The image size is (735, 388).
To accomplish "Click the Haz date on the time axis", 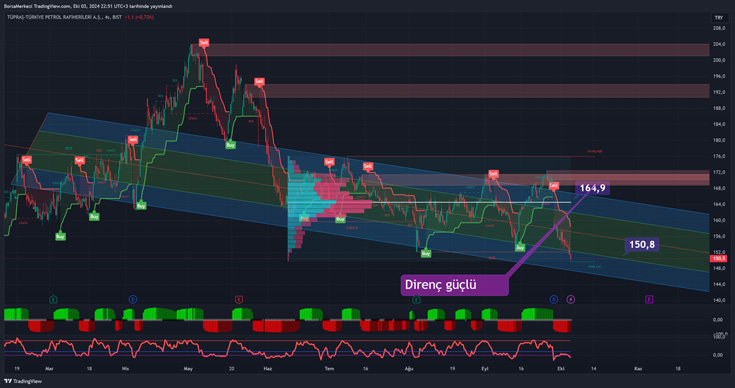I will 268,369.
